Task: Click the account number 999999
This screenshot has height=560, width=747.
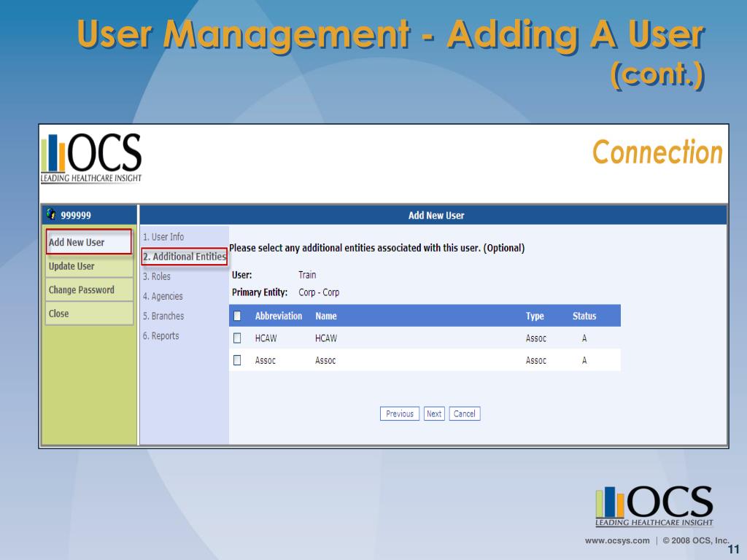Action: click(x=76, y=215)
